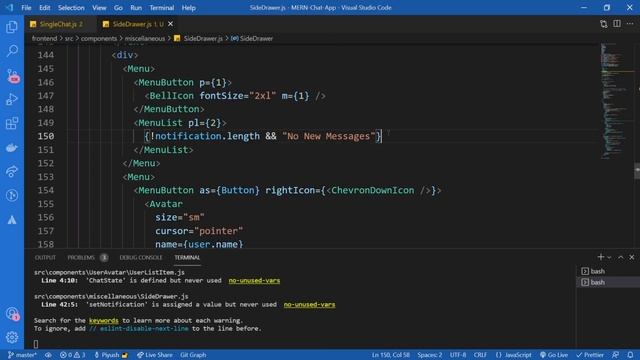640x360 pixels.
Task: Click Ln 150, Col 58 in status bar
Action: 391,355
